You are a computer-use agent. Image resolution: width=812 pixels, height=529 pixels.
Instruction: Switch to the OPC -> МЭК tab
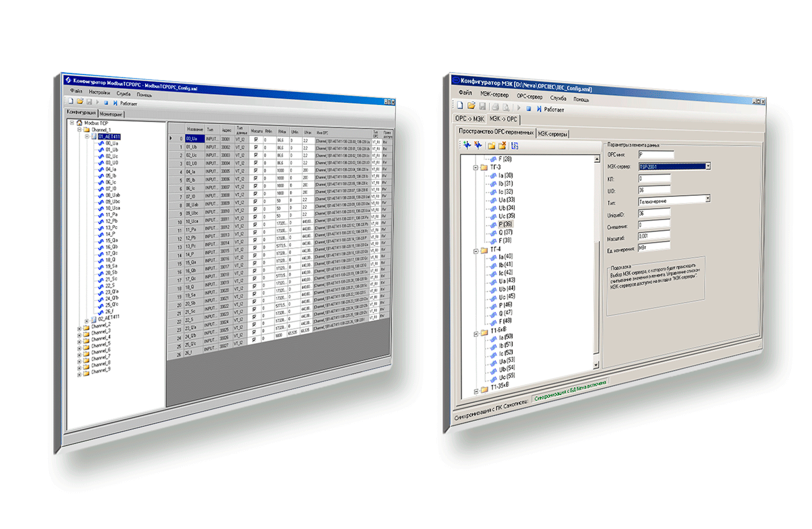point(469,118)
